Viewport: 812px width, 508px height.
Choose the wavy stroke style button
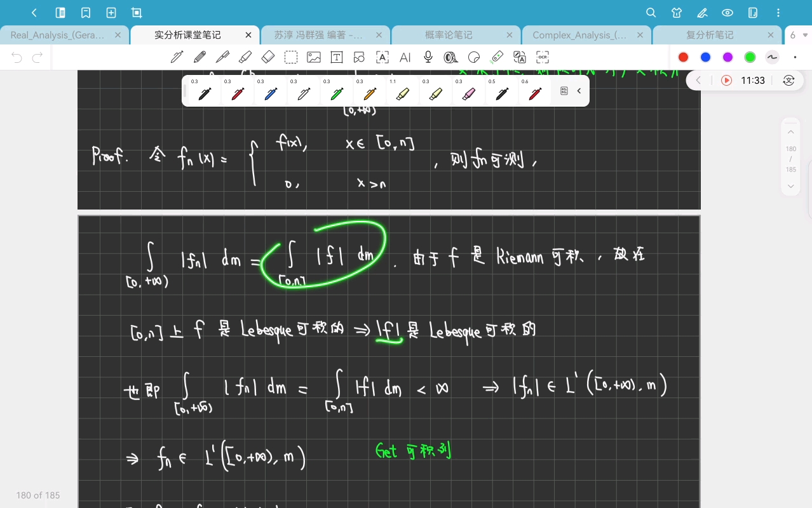tap(772, 57)
